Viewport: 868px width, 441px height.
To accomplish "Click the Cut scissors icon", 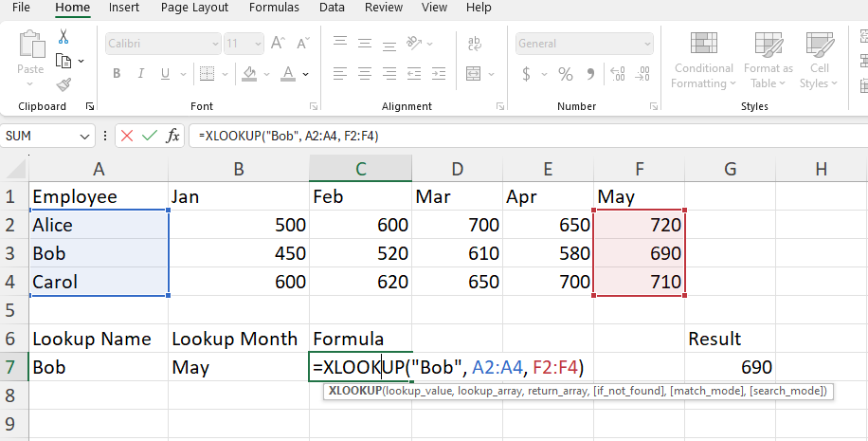I will (63, 37).
